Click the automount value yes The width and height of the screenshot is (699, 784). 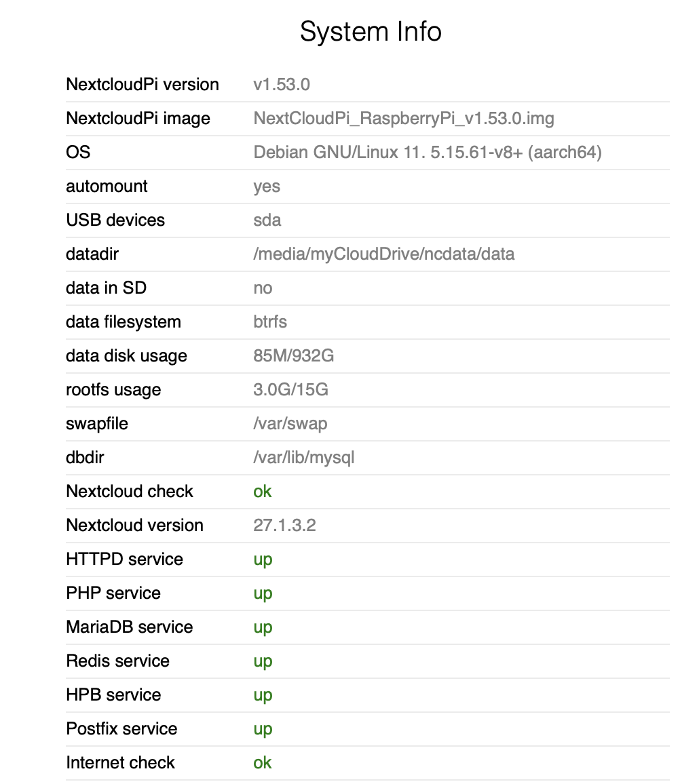(267, 187)
